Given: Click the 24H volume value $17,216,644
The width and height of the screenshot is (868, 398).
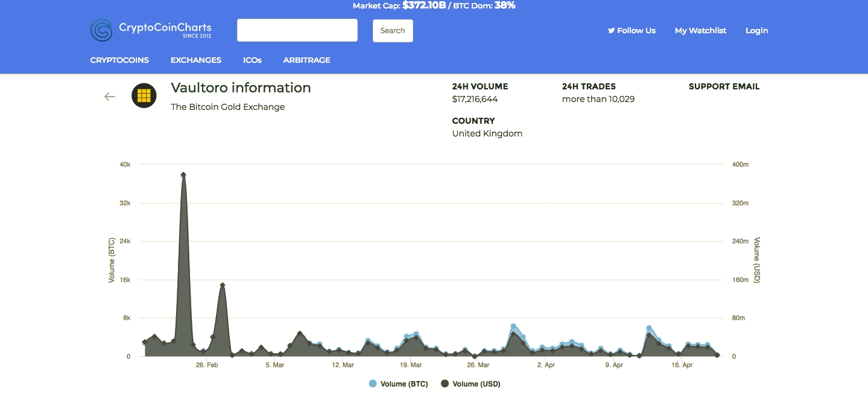Looking at the screenshot, I should 475,99.
